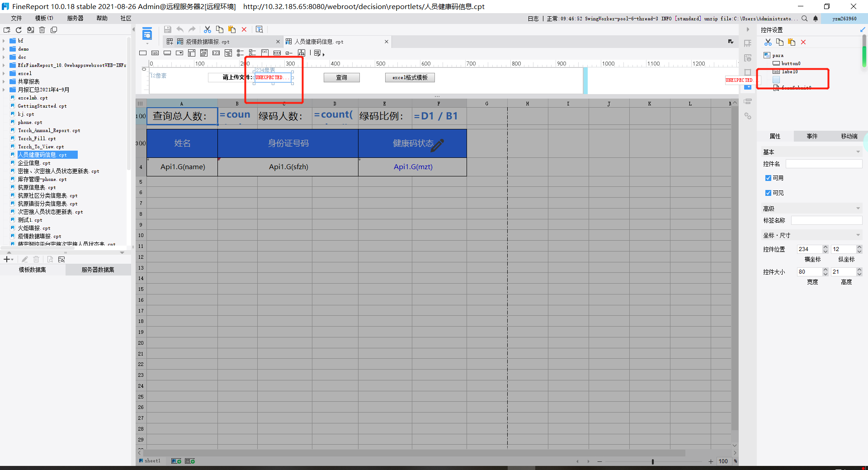Expand the 共享报表 folder
The image size is (868, 470).
coord(4,81)
